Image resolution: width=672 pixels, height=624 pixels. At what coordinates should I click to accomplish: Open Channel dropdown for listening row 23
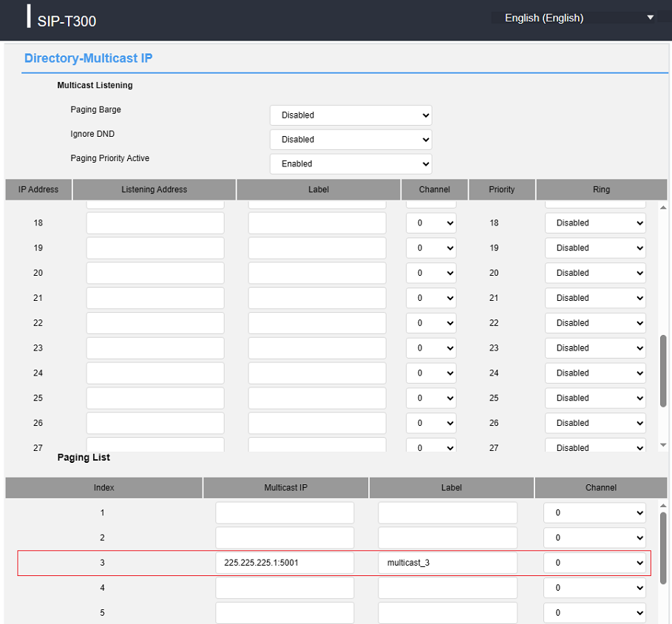click(431, 348)
